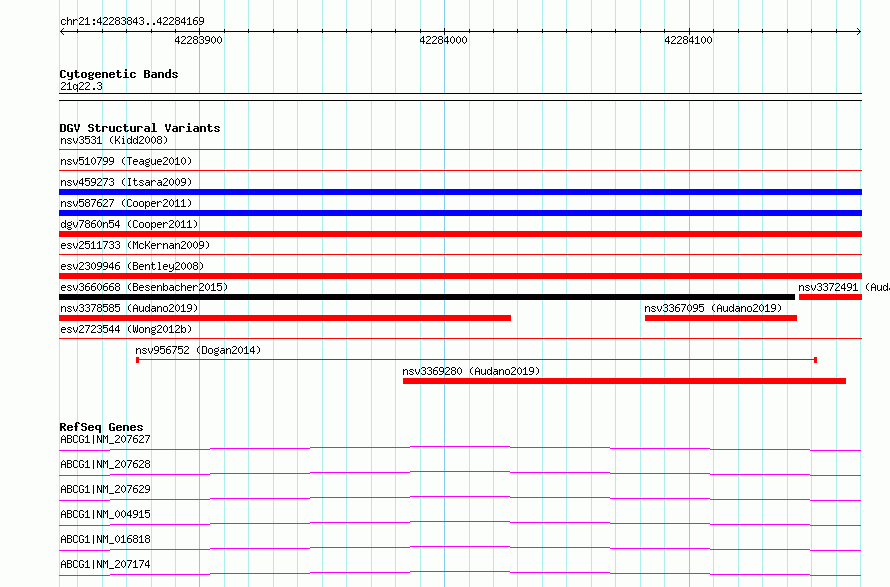The image size is (890, 587).
Task: Click the ABCG1|NM_207174 transcript label
Action: [x=105, y=564]
